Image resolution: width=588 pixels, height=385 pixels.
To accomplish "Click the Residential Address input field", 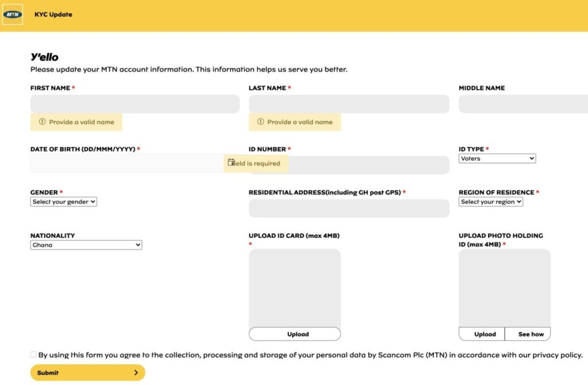I will (349, 208).
